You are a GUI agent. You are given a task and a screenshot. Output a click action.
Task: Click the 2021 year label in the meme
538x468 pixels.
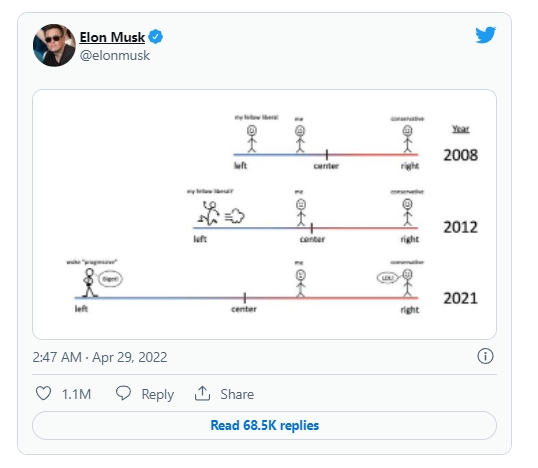click(460, 298)
